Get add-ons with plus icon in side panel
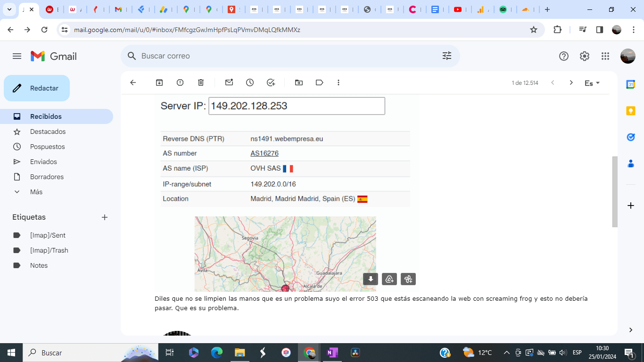Image resolution: width=644 pixels, height=362 pixels. [631, 206]
